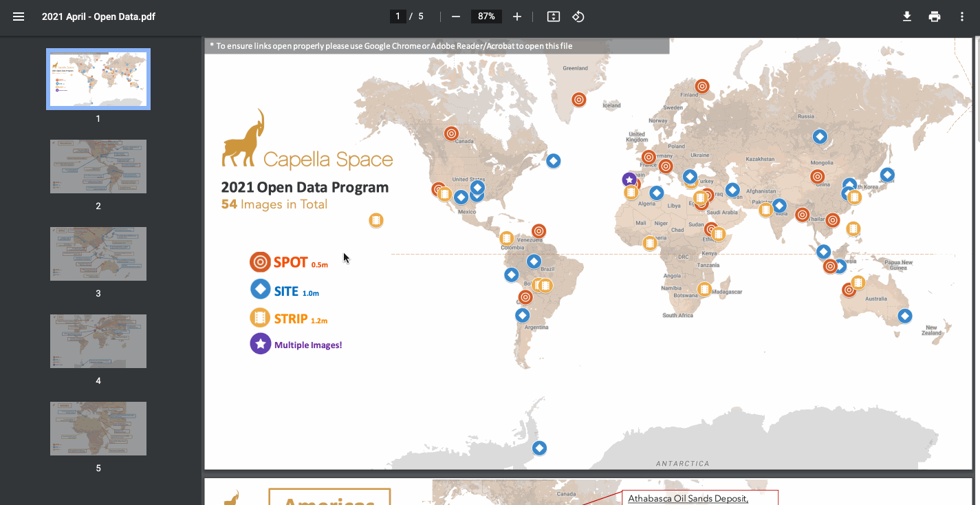Click the SITE marker on Japan
The image size is (980, 505).
pos(887,175)
